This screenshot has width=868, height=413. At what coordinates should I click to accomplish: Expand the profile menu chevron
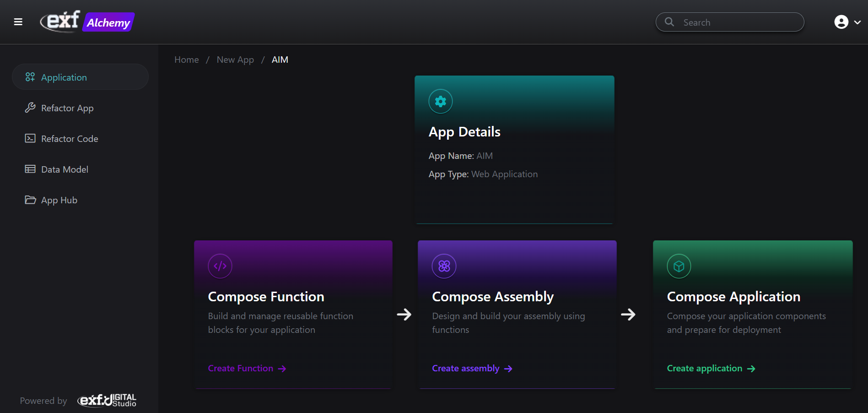tap(857, 22)
